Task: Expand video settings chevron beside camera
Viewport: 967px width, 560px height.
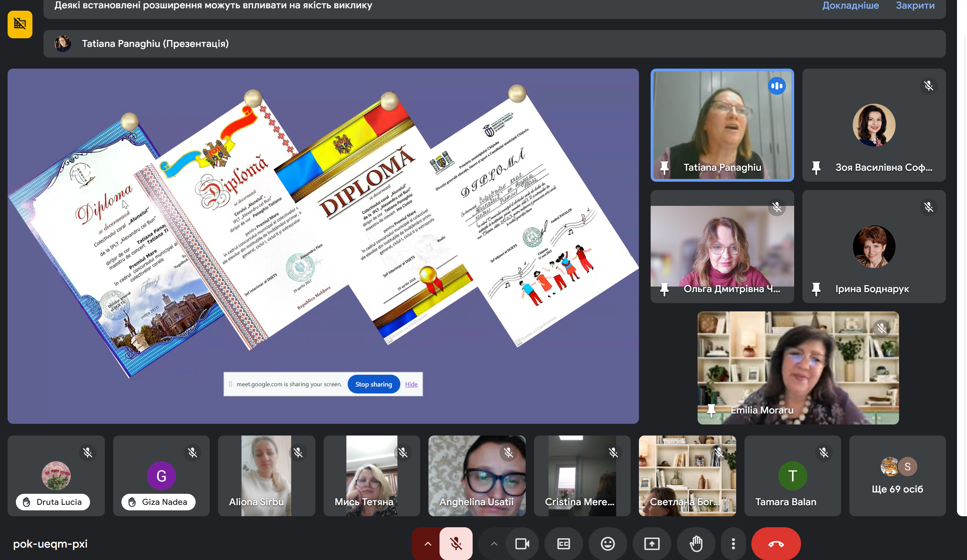Action: coord(494,543)
